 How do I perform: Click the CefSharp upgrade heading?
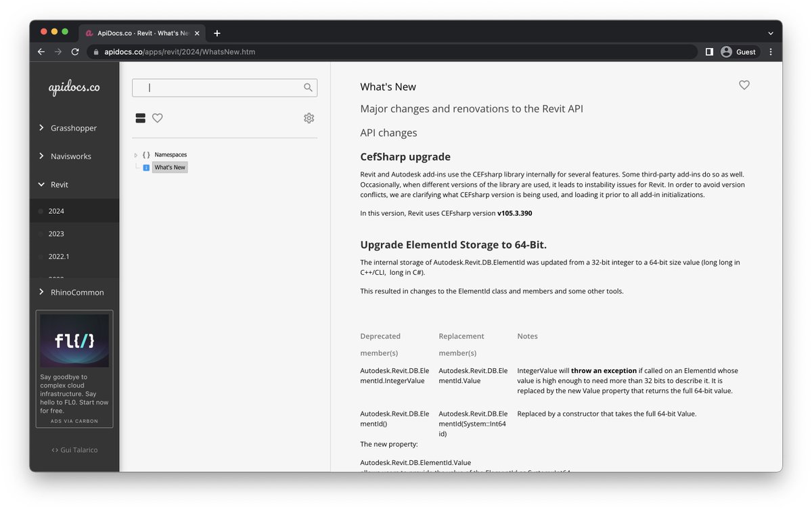click(405, 156)
